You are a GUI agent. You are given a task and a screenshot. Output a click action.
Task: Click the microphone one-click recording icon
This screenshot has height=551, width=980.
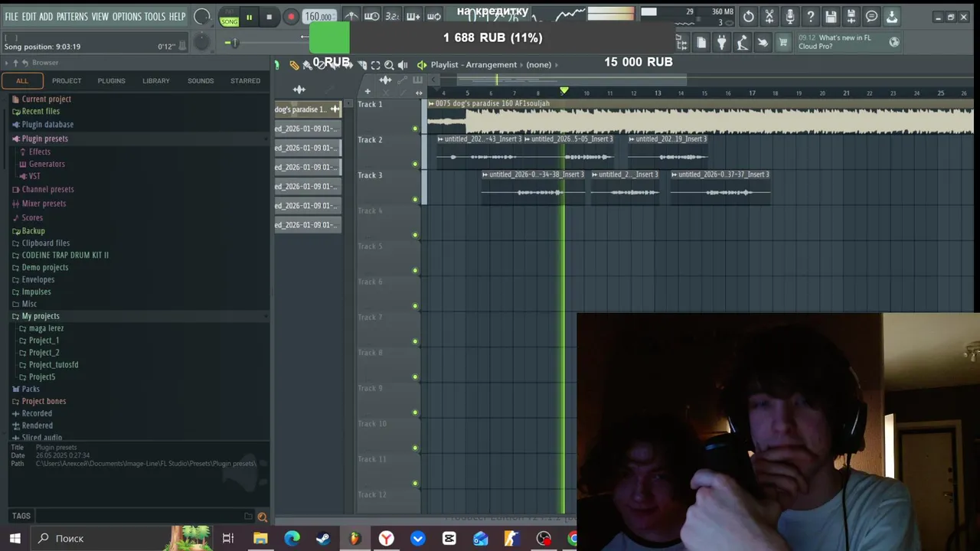point(790,16)
